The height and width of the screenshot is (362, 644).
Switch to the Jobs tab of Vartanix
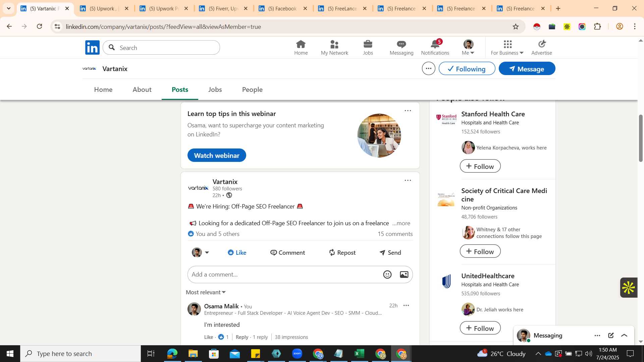coord(215,89)
